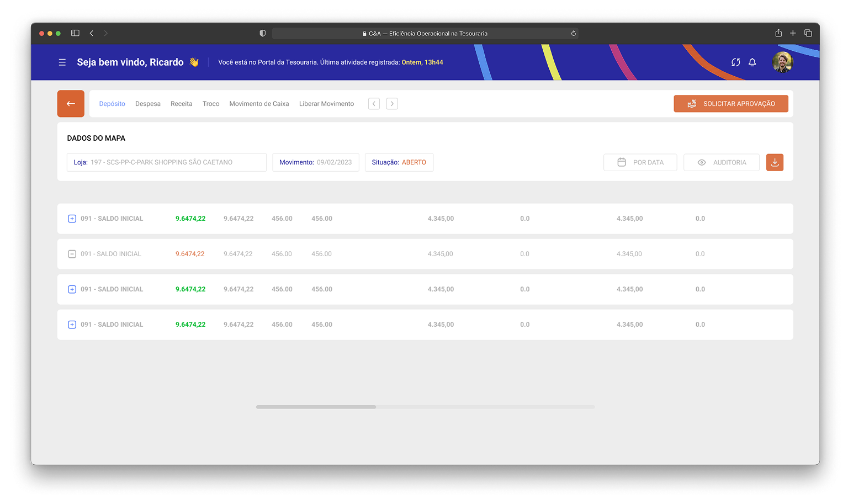Open the notifications bell
Screen dimensions: 848x504
click(752, 62)
